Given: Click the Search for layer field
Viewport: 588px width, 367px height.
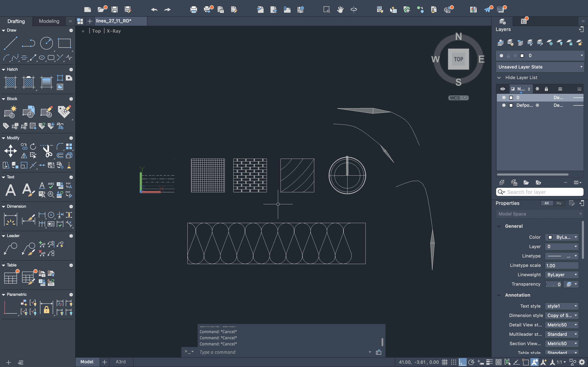Looking at the screenshot, I should (543, 192).
